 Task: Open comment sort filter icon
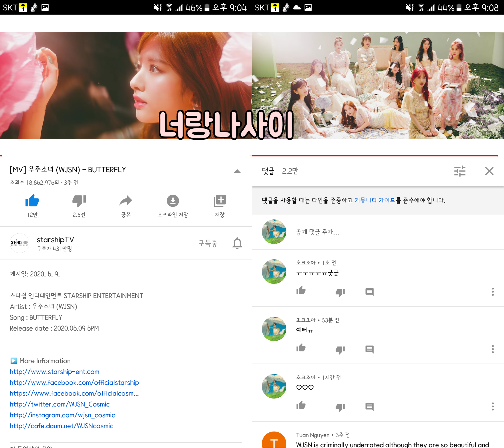[460, 171]
